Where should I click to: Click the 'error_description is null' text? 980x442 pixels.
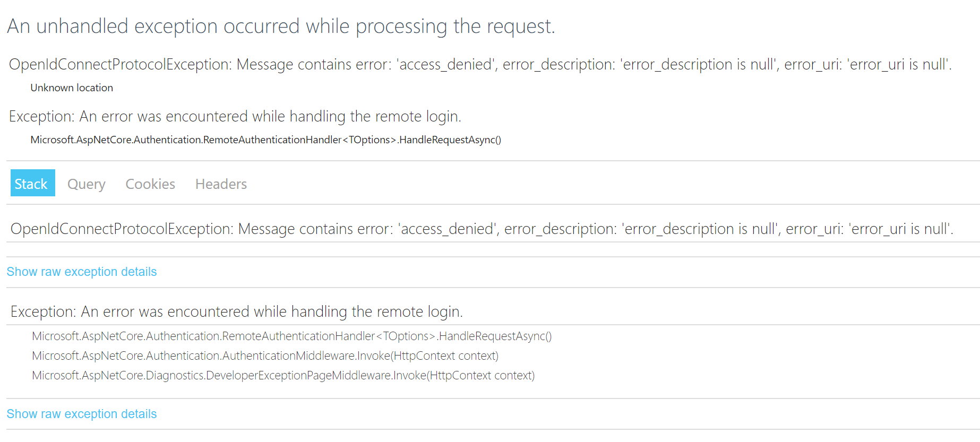tap(698, 64)
